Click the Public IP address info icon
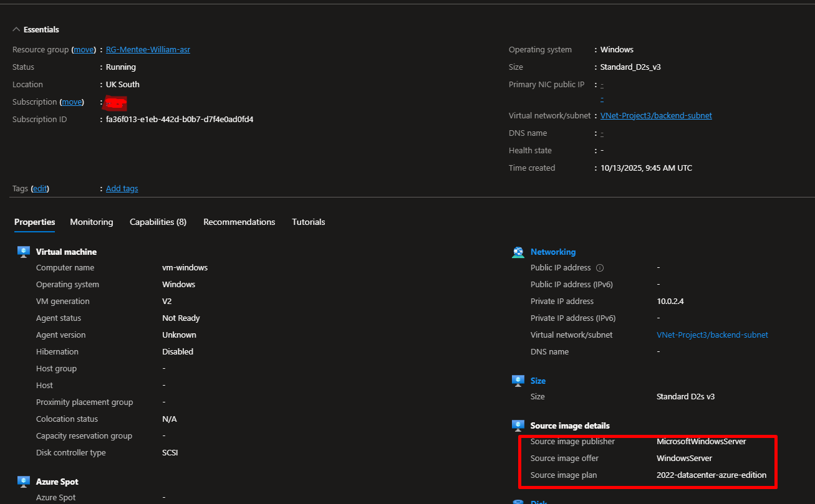Image resolution: width=815 pixels, height=504 pixels. click(600, 268)
